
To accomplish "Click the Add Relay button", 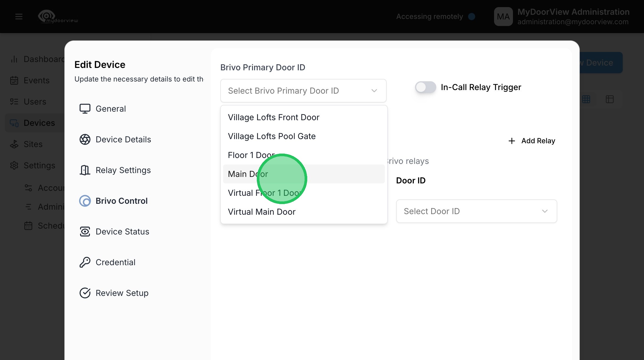I will coord(532,141).
